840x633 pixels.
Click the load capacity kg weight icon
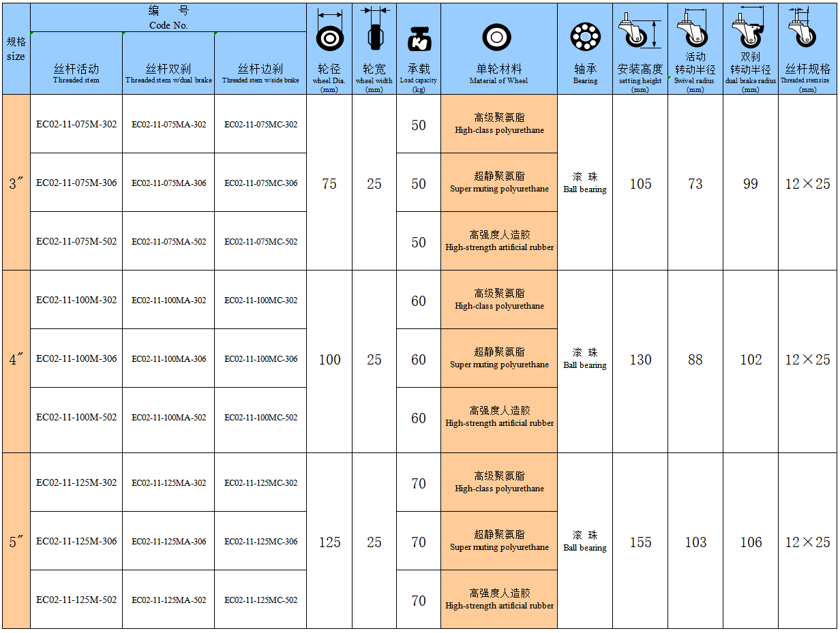[x=419, y=39]
